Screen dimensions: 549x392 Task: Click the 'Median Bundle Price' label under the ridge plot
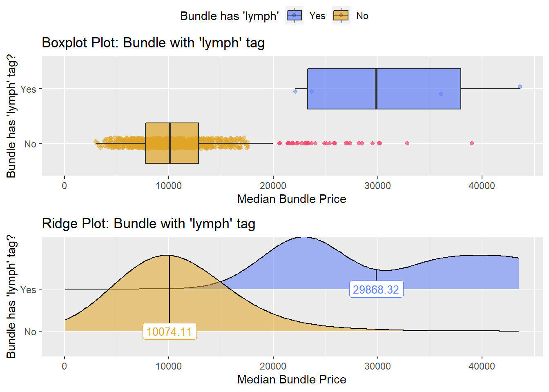click(x=292, y=379)
